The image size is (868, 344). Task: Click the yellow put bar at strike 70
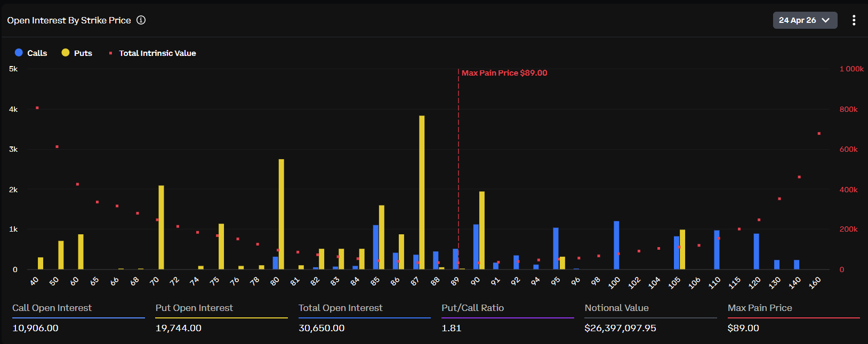pyautogui.click(x=161, y=227)
